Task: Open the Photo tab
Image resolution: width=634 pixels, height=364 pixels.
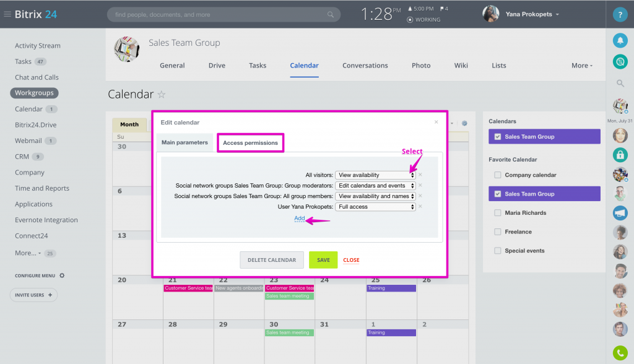Action: click(421, 66)
